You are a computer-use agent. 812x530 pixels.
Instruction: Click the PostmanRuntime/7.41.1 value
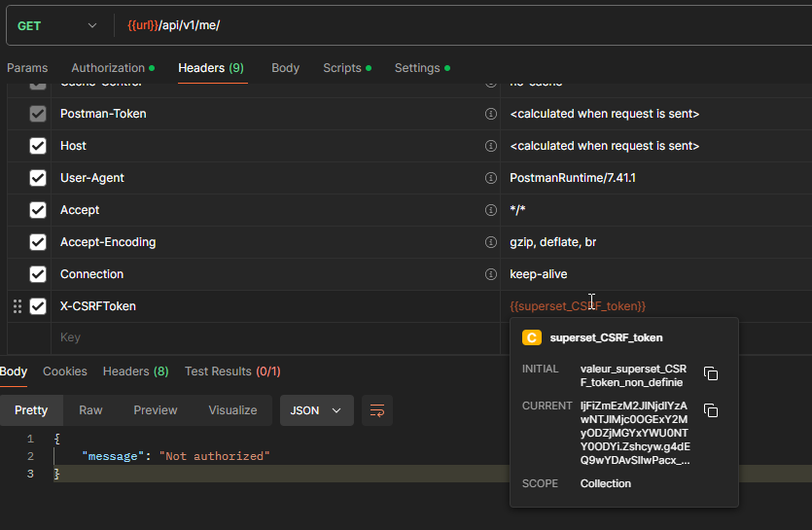tap(572, 178)
